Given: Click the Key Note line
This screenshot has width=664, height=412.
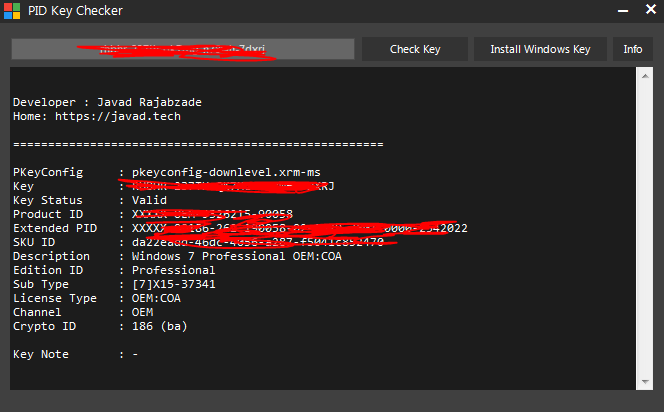Looking at the screenshot, I should pos(75,354).
